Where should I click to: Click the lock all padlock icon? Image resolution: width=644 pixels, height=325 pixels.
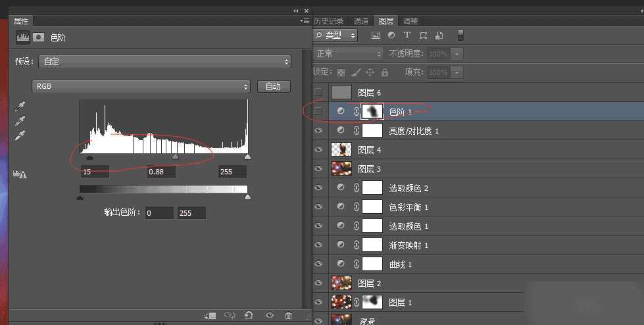click(385, 72)
